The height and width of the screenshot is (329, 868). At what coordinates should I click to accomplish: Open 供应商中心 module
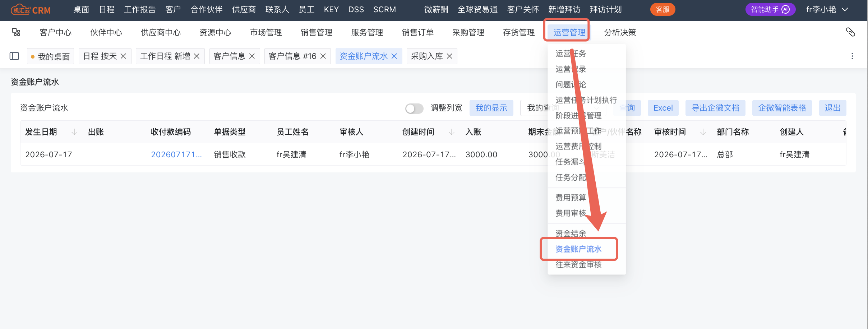(161, 32)
